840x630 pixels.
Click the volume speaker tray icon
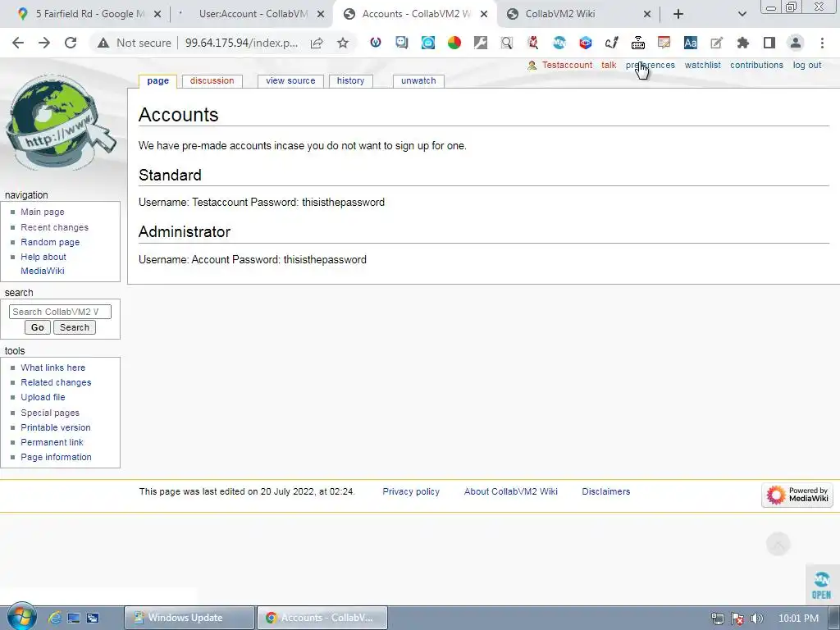(x=757, y=619)
